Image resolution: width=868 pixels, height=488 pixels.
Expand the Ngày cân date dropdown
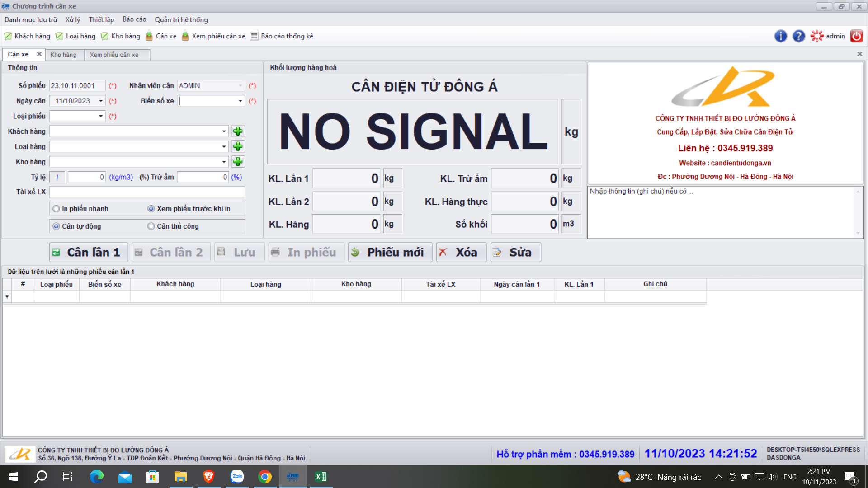click(101, 101)
